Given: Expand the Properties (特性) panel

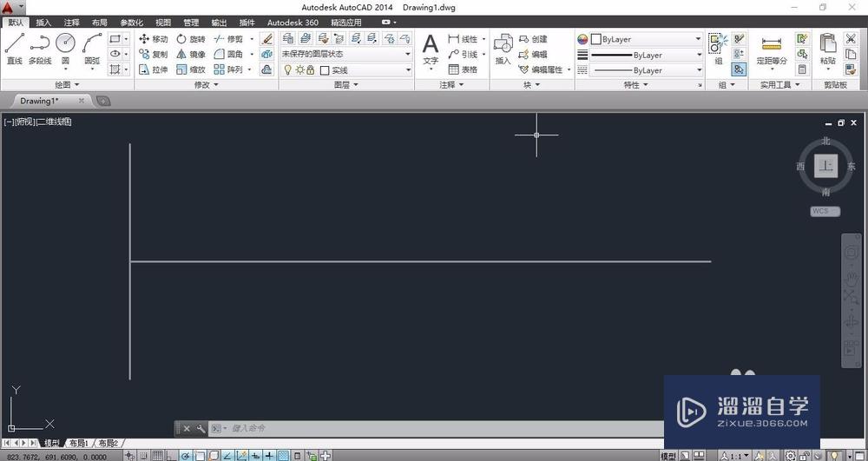Looking at the screenshot, I should [x=635, y=85].
